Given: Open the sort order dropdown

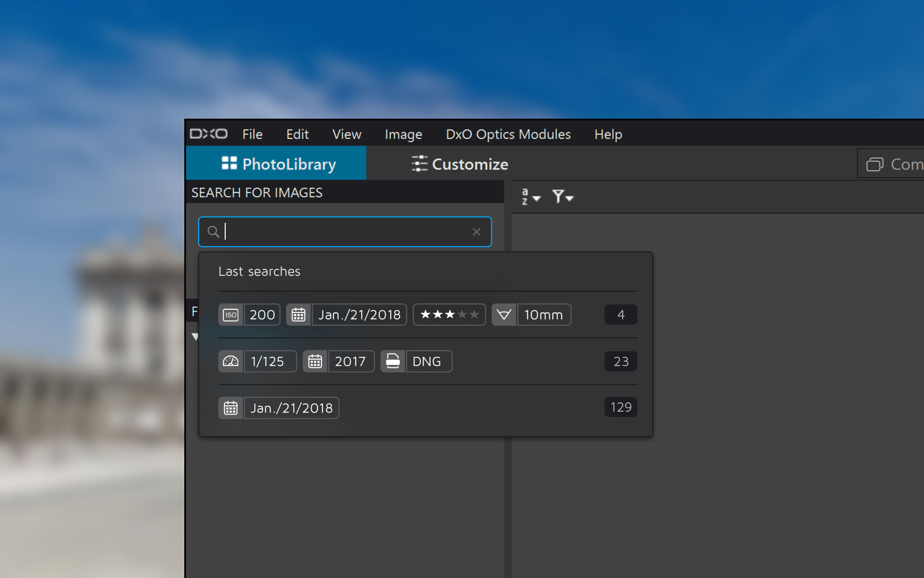Looking at the screenshot, I should pos(530,197).
